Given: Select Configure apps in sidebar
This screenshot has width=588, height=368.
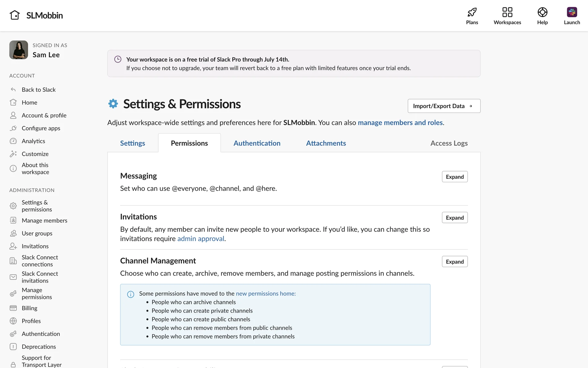Looking at the screenshot, I should tap(41, 128).
